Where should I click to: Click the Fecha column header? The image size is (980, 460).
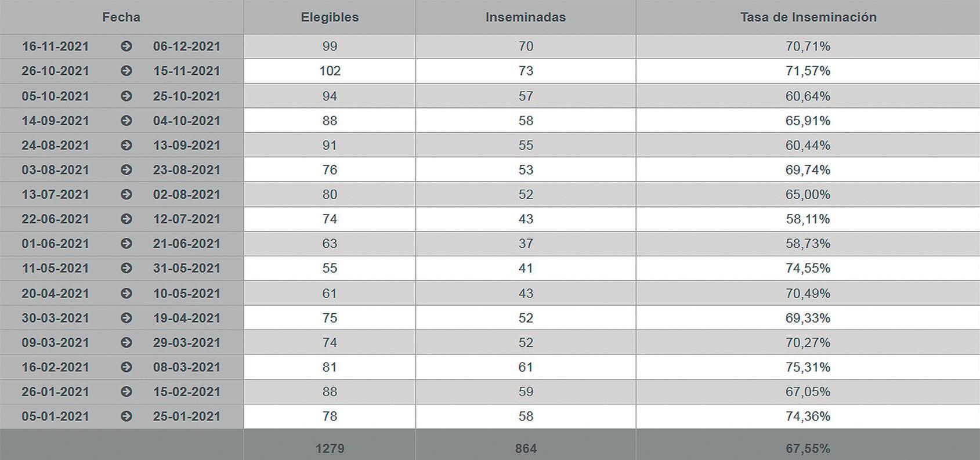(121, 17)
